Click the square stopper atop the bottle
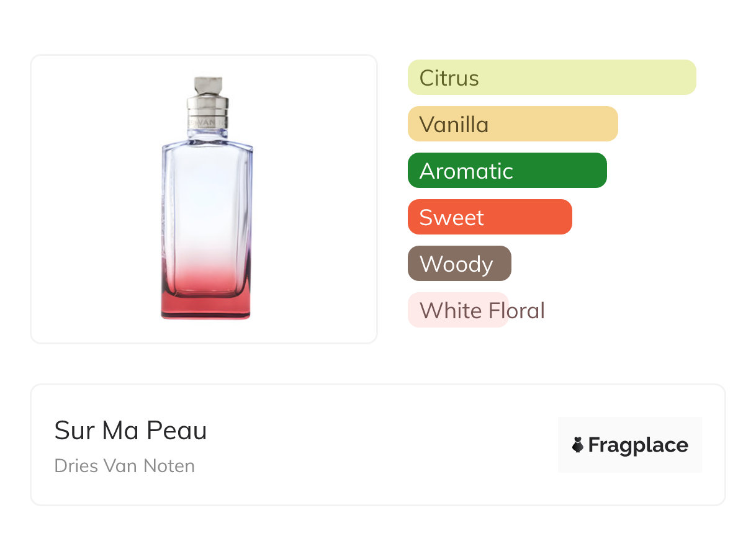 pyautogui.click(x=208, y=84)
